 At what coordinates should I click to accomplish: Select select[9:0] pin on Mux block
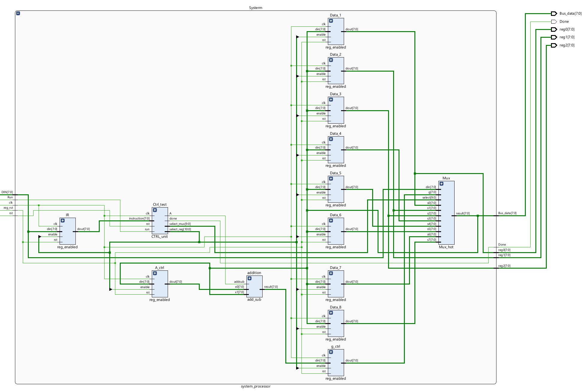click(429, 198)
